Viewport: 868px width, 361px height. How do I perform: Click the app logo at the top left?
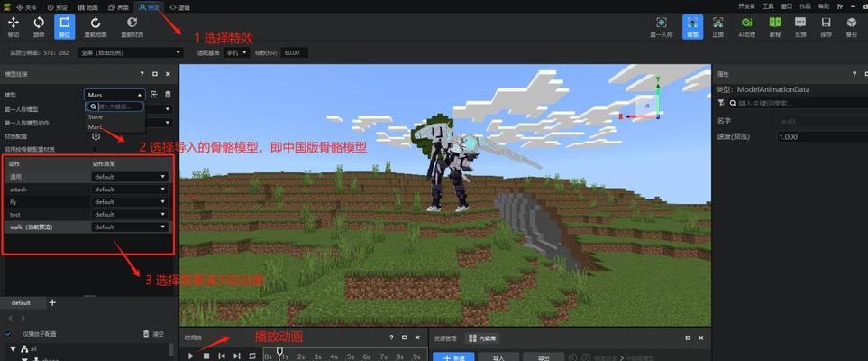tap(7, 6)
